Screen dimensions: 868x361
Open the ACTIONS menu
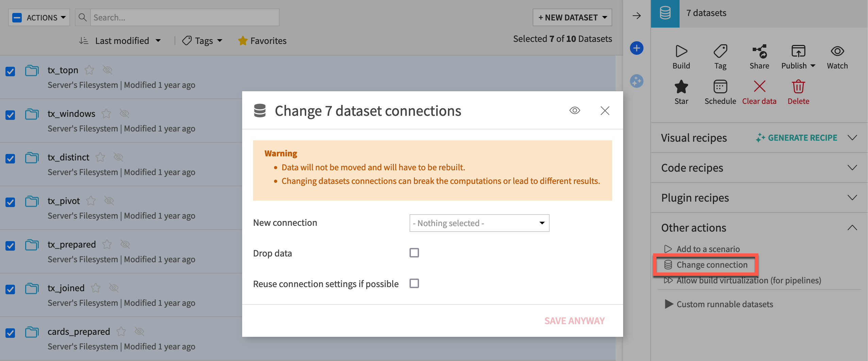[38, 17]
